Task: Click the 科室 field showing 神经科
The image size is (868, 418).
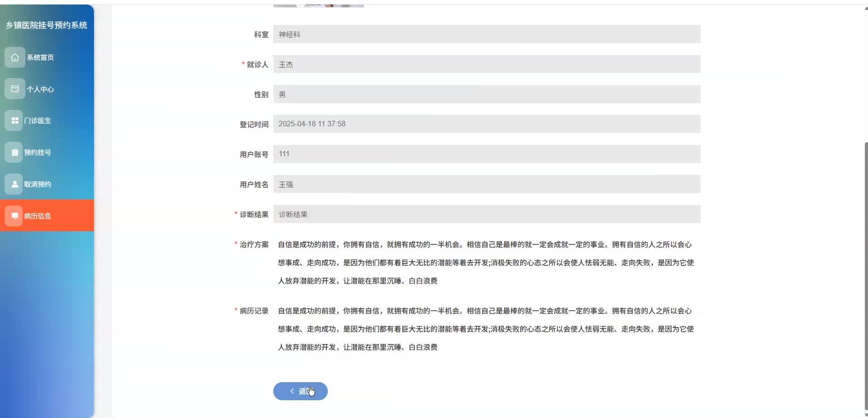Action: click(487, 35)
